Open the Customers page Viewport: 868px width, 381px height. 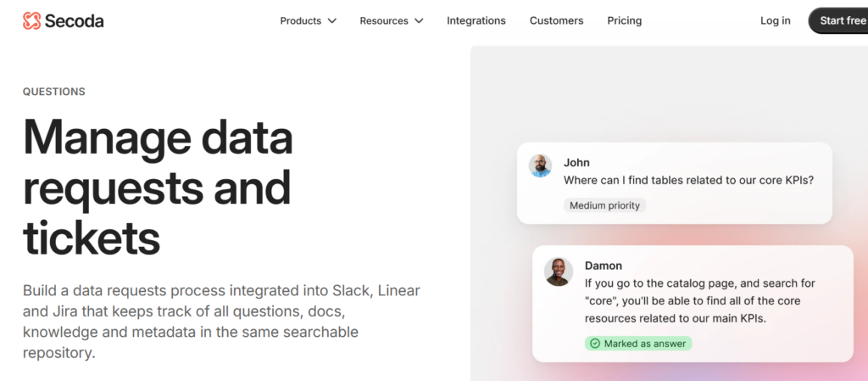click(x=556, y=21)
